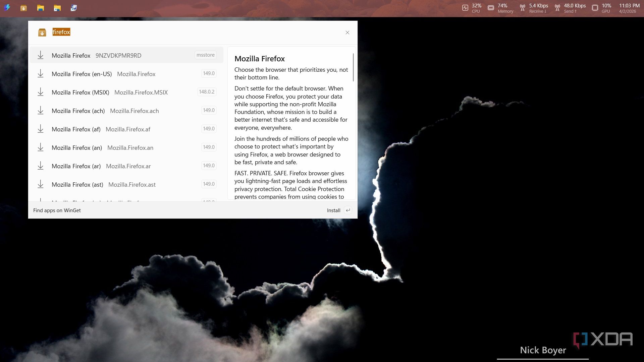The width and height of the screenshot is (644, 362).
Task: Click the network Receive antenna icon
Action: (x=522, y=8)
